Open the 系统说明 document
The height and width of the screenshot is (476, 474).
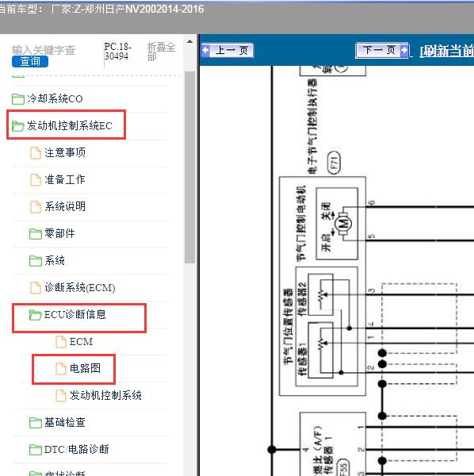[x=65, y=207]
